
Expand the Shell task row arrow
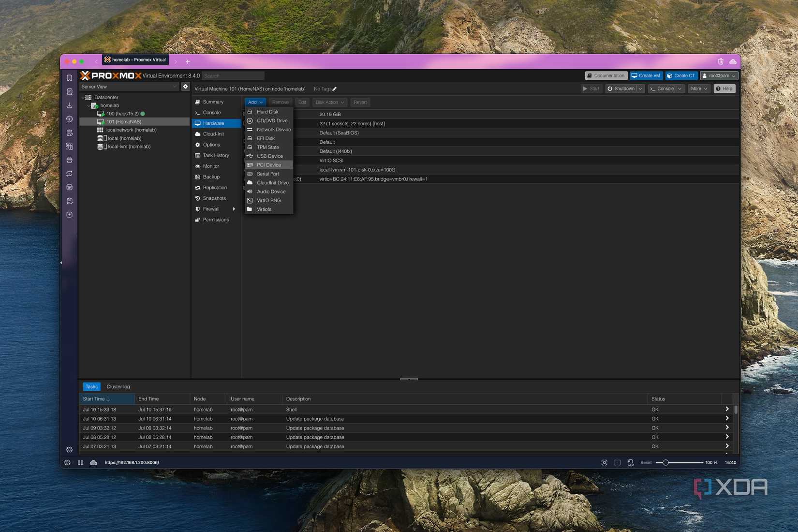pyautogui.click(x=727, y=409)
